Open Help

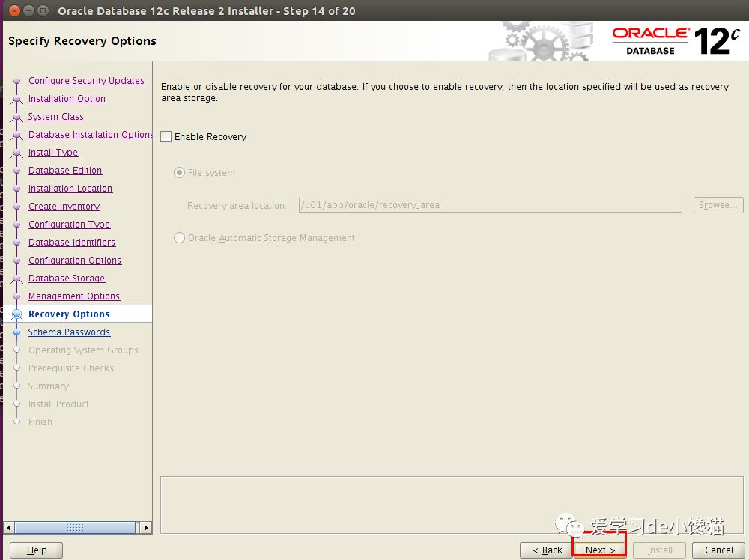click(x=36, y=550)
